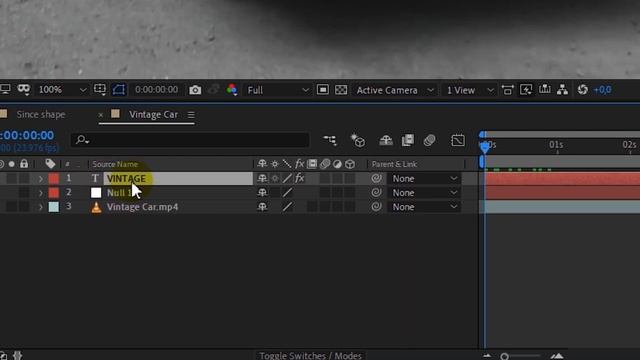The width and height of the screenshot is (640, 360).
Task: Click the timeline zoom slider handle
Action: click(x=504, y=357)
